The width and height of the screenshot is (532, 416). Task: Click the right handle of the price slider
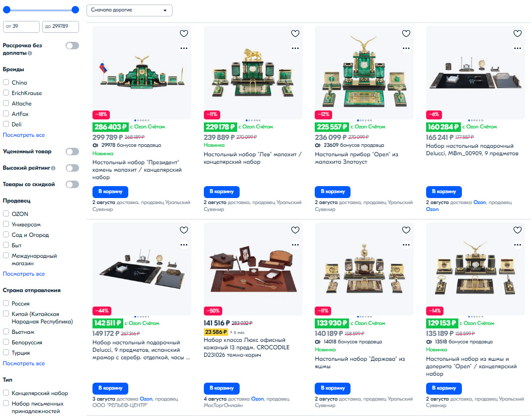(x=75, y=10)
